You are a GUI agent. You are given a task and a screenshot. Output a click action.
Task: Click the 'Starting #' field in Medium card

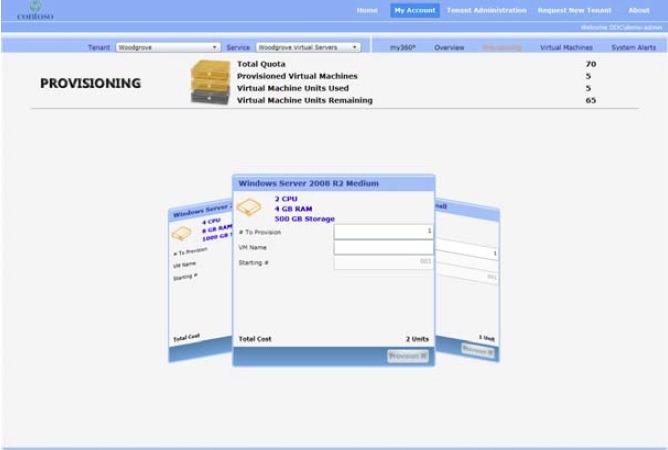[383, 262]
